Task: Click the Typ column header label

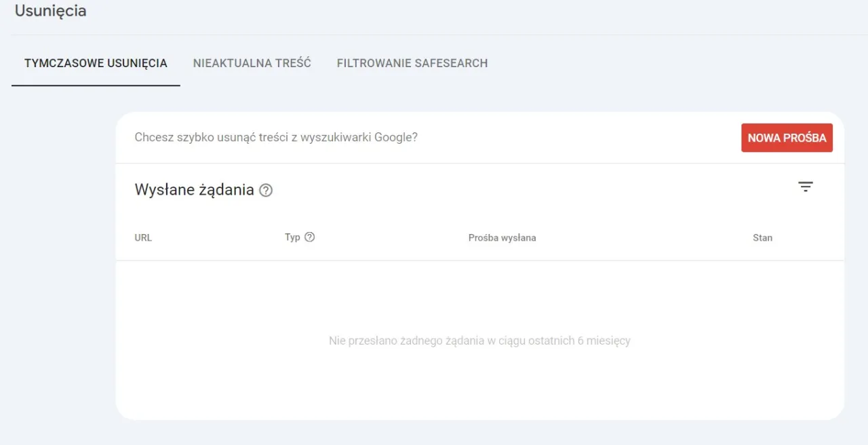Action: point(292,237)
